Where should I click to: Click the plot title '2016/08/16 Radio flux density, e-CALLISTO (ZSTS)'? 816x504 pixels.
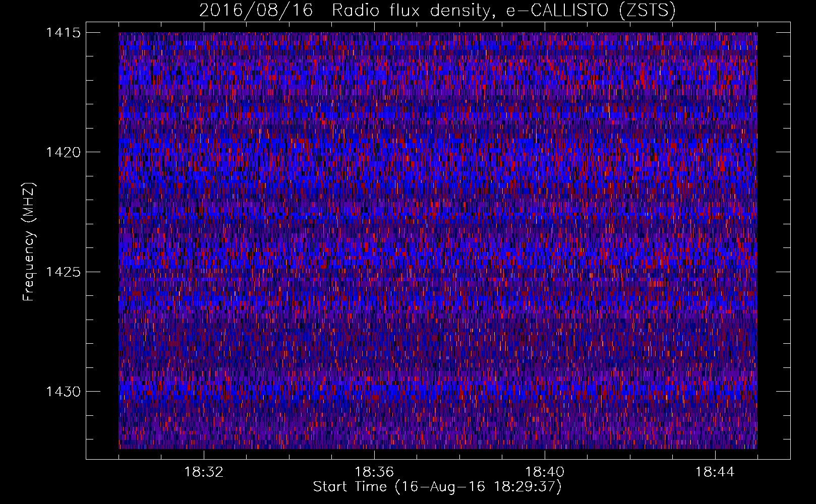coord(437,10)
